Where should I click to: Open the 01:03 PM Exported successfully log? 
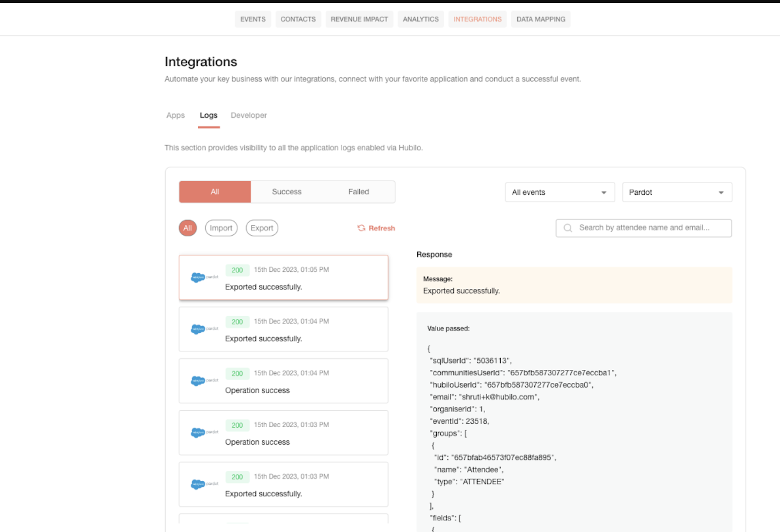click(x=283, y=484)
